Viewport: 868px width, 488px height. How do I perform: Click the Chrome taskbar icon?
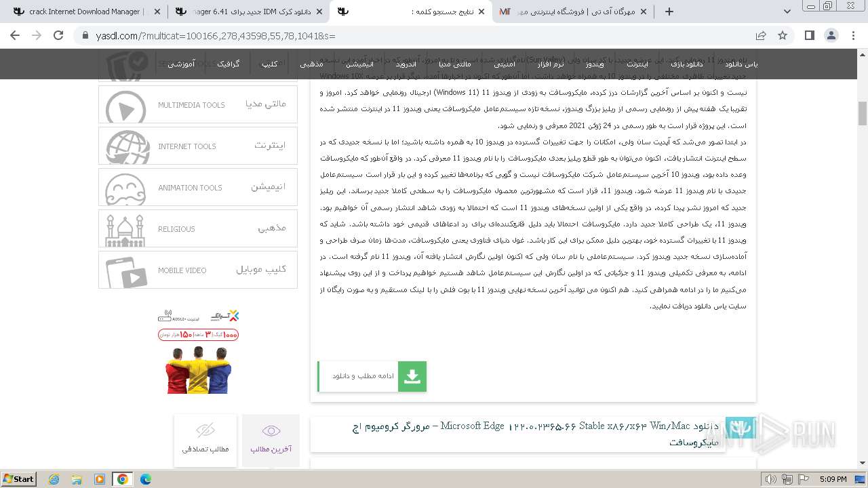123,479
